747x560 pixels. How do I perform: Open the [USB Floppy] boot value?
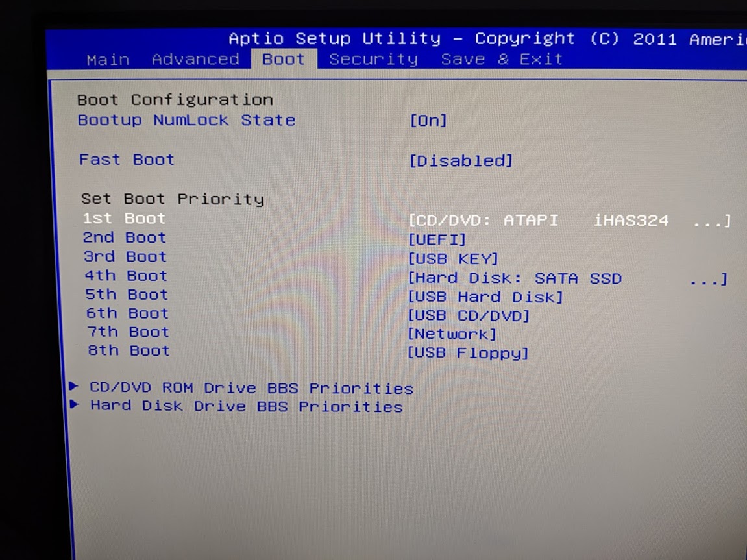pyautogui.click(x=468, y=353)
